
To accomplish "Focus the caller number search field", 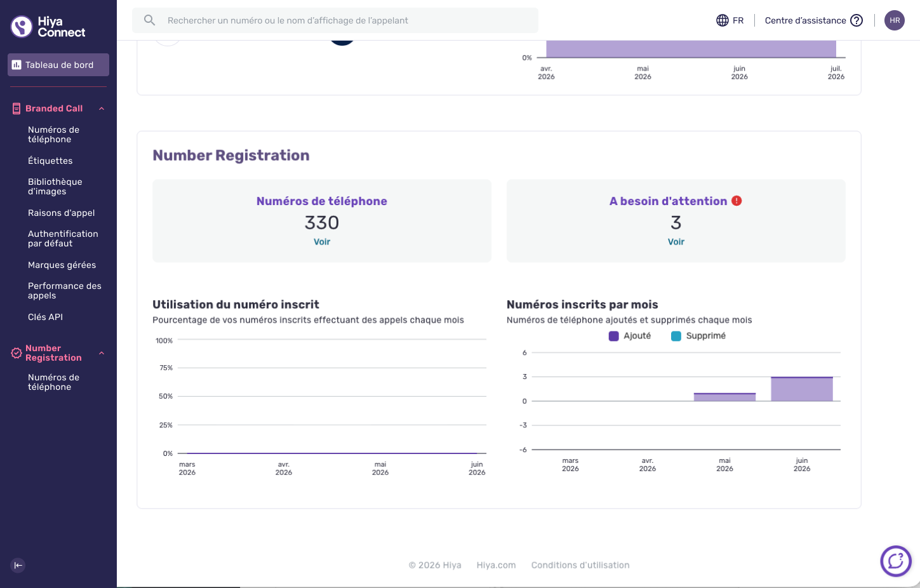I will [x=335, y=20].
